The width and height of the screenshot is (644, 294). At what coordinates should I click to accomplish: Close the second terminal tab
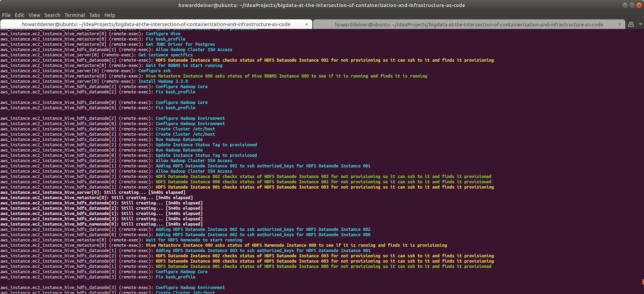[x=620, y=24]
